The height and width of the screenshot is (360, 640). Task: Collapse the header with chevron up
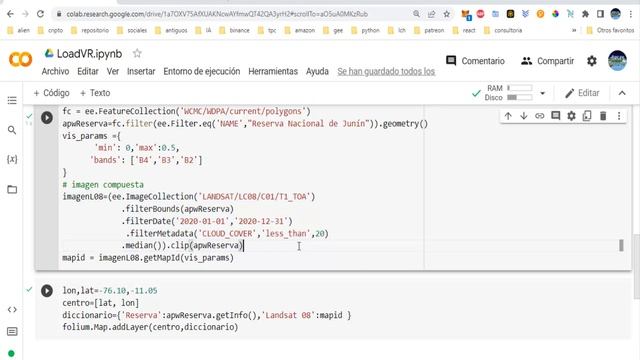pyautogui.click(x=622, y=93)
